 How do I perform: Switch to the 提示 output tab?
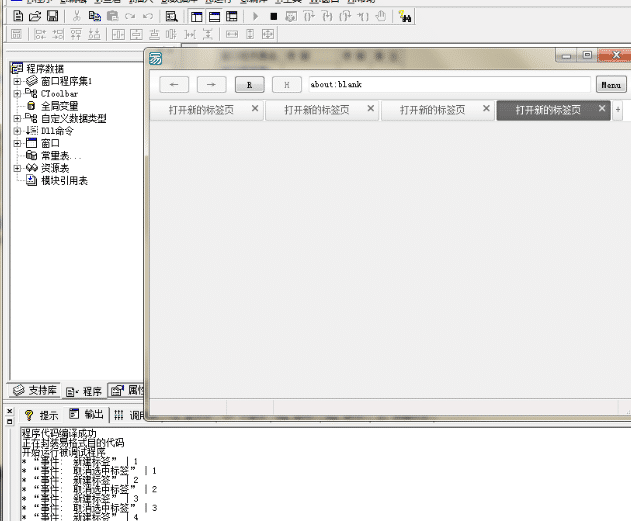(x=42, y=414)
